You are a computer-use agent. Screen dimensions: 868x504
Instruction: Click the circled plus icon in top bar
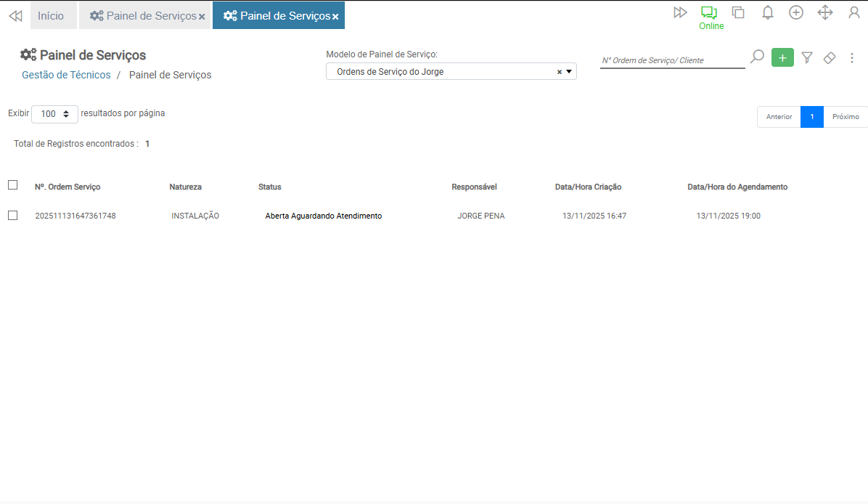796,12
